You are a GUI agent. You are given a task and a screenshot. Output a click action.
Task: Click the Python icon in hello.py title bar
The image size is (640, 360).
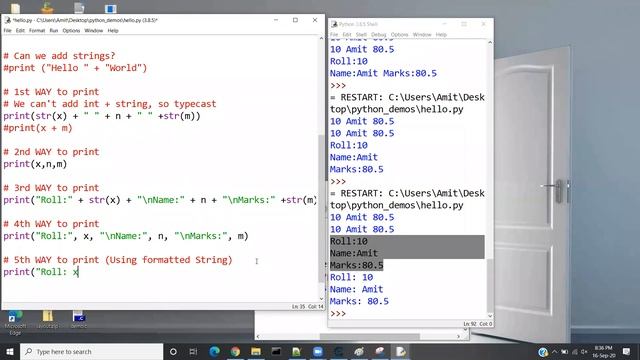pyautogui.click(x=7, y=20)
